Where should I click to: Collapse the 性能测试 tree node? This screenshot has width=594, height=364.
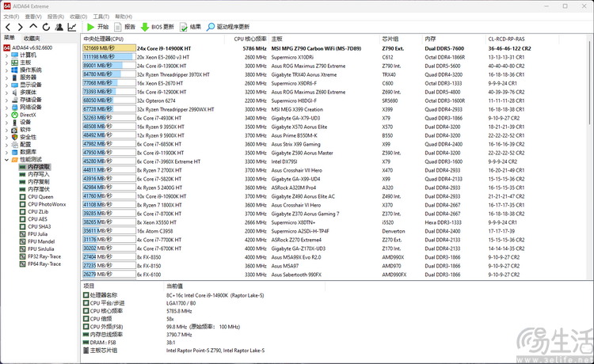(x=7, y=160)
